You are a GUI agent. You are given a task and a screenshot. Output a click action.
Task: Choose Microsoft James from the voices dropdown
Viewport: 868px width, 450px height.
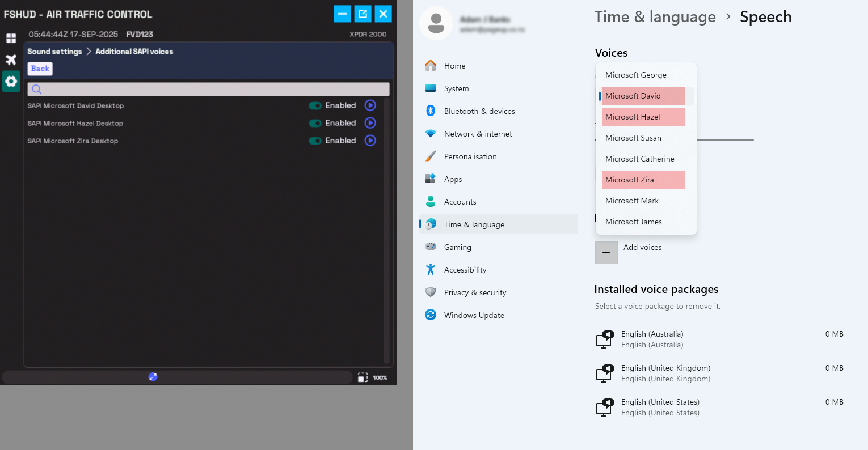click(646, 222)
